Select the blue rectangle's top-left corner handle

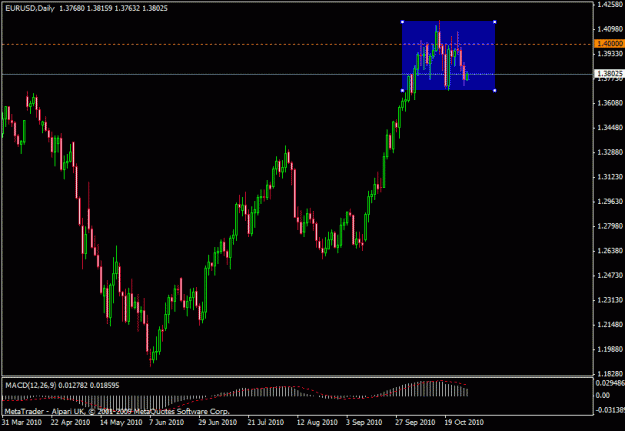(402, 22)
